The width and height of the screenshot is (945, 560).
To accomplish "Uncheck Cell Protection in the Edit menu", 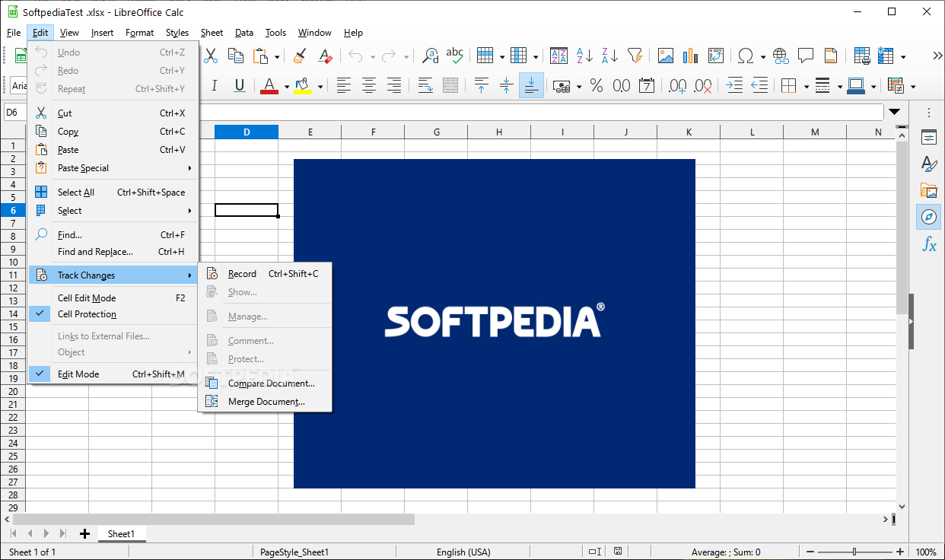I will [113, 314].
